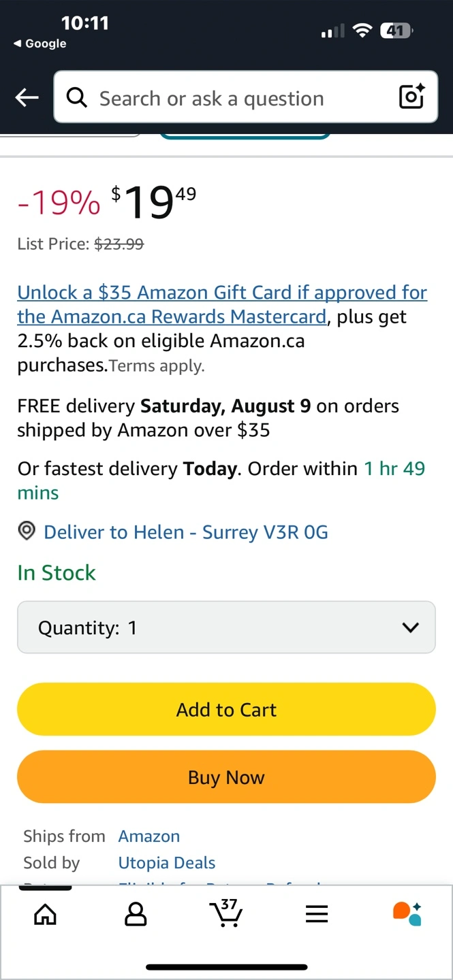
Task: Open Amazon.ca Rewards Mastercard offer link
Action: [x=222, y=305]
